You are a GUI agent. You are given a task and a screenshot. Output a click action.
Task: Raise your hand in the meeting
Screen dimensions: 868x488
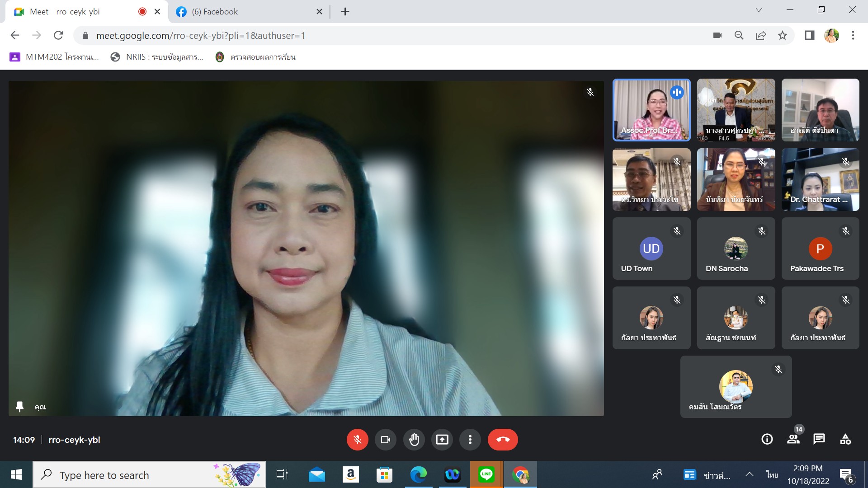414,440
